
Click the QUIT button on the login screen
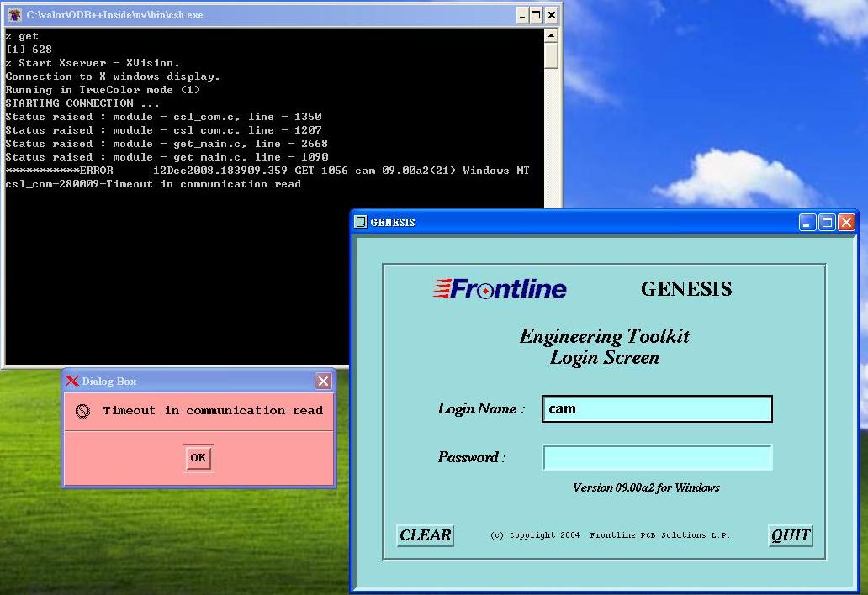(791, 535)
